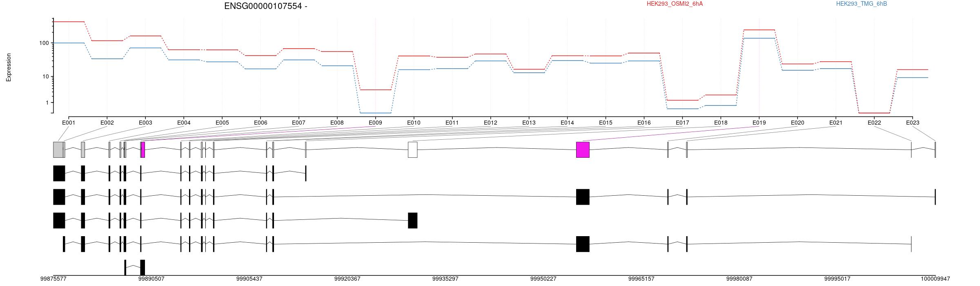
Task: Click exon label E019
Action: 759,123
